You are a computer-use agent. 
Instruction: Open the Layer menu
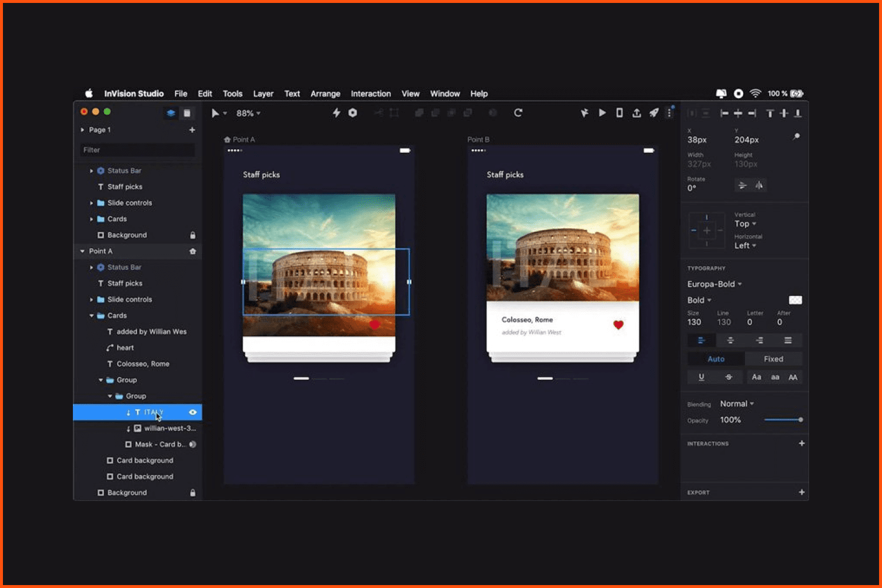coord(263,93)
